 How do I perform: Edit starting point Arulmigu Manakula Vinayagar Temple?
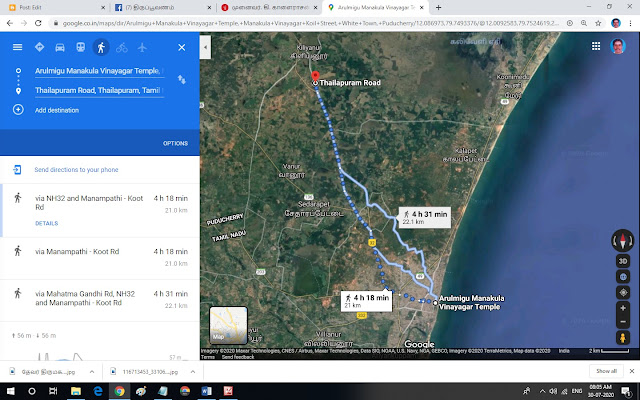click(99, 71)
